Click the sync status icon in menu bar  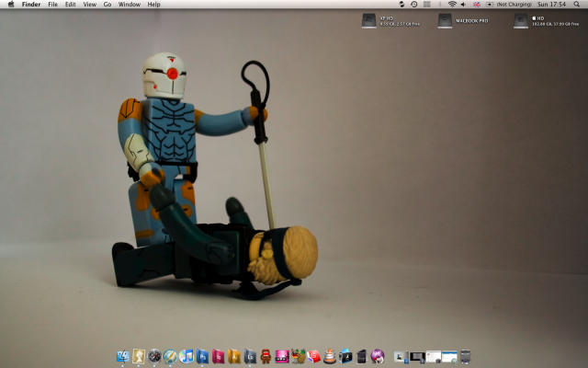[402, 4]
